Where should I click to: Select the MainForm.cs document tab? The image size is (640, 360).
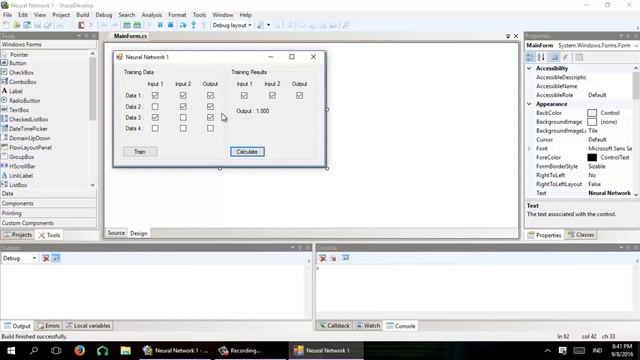coord(130,36)
